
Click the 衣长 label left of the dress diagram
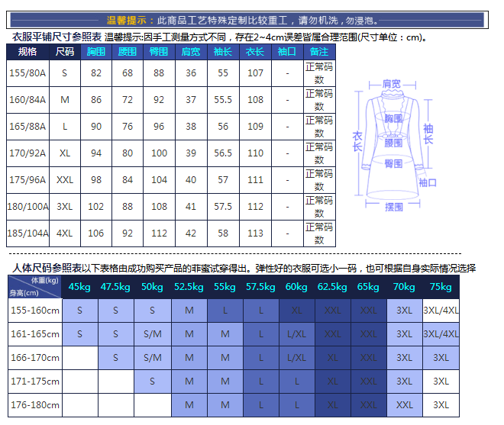[357, 141]
